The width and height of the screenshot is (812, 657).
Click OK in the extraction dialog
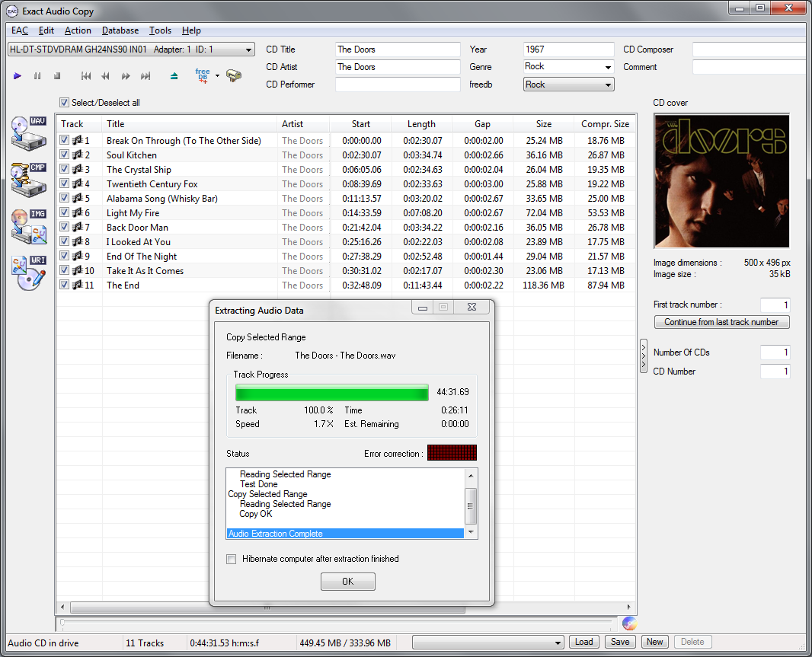(x=348, y=582)
